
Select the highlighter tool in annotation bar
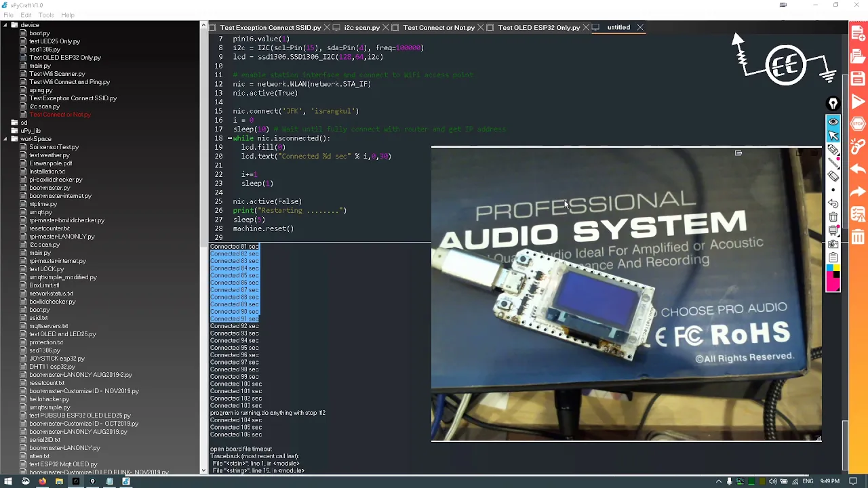(x=833, y=149)
